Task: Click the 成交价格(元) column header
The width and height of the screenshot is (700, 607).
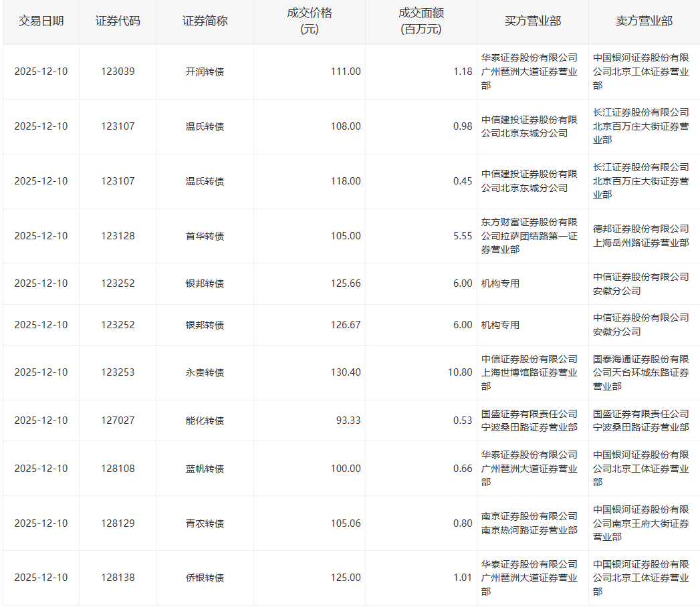Action: pos(309,21)
